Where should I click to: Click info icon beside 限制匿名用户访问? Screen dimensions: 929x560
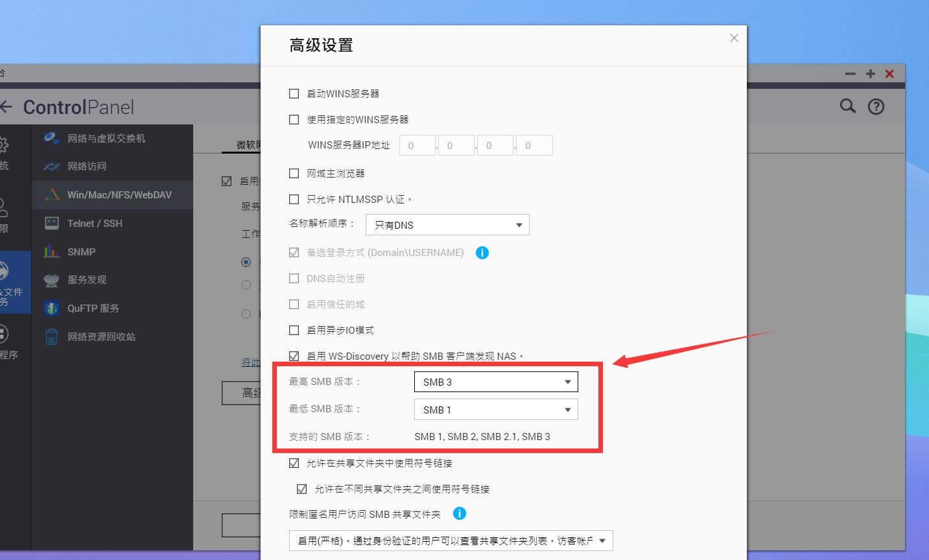pyautogui.click(x=459, y=513)
